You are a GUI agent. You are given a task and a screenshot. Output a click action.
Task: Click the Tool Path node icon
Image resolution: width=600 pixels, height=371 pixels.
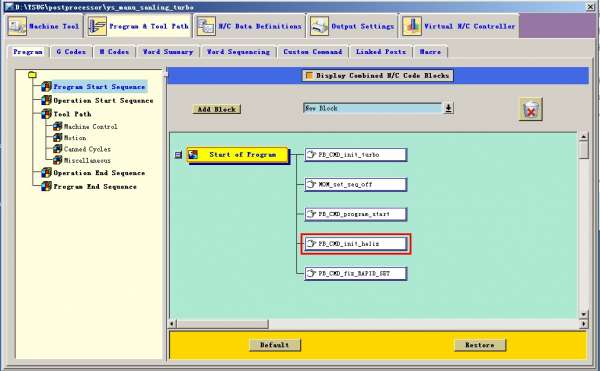(46, 114)
